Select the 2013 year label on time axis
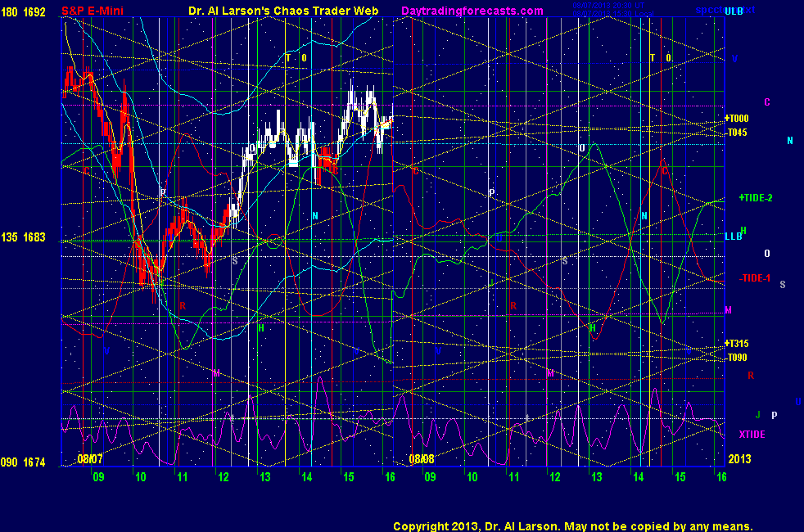The width and height of the screenshot is (804, 532). pos(739,460)
